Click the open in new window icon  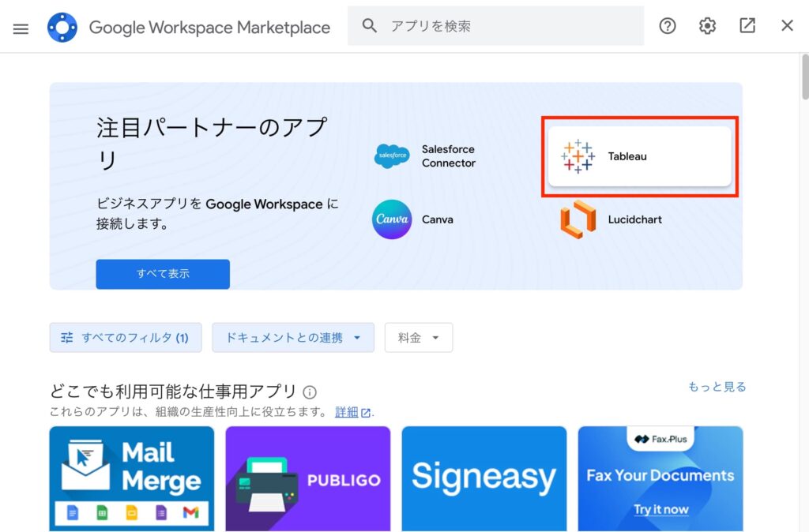pyautogui.click(x=747, y=26)
